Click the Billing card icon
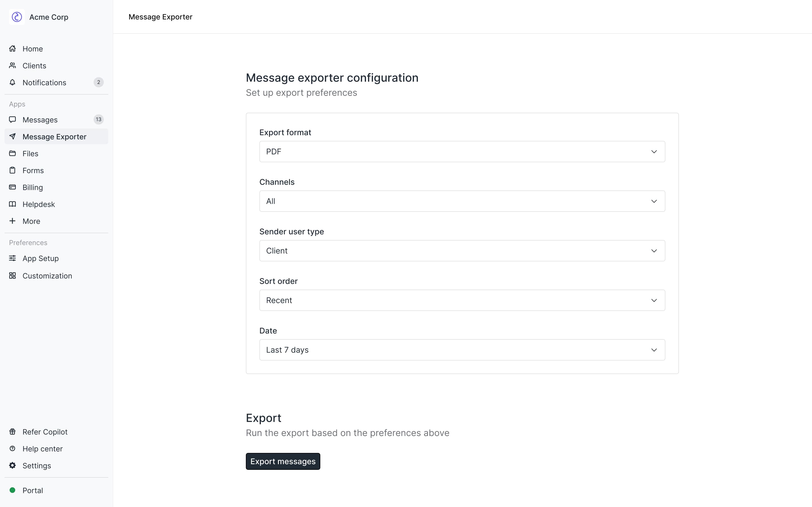The height and width of the screenshot is (507, 812). pyautogui.click(x=12, y=187)
